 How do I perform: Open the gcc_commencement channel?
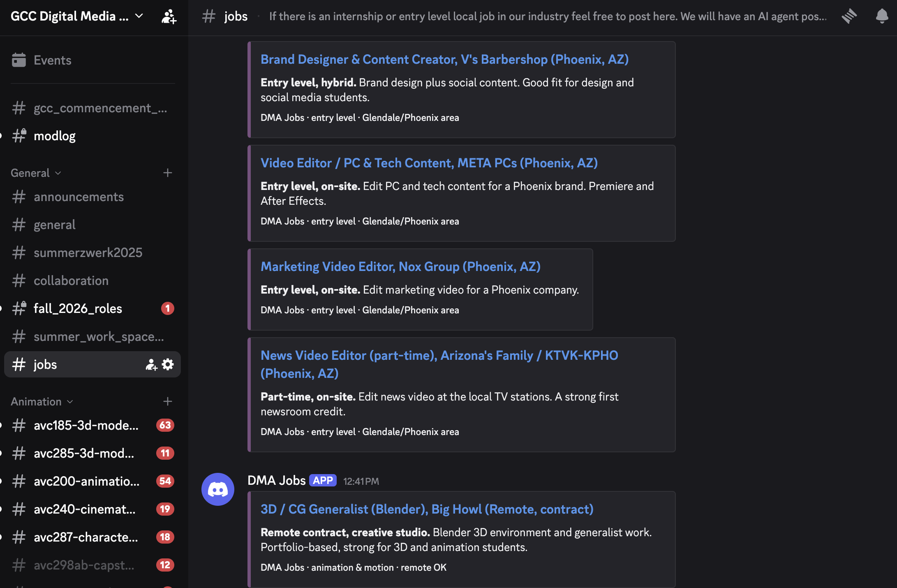coord(92,108)
